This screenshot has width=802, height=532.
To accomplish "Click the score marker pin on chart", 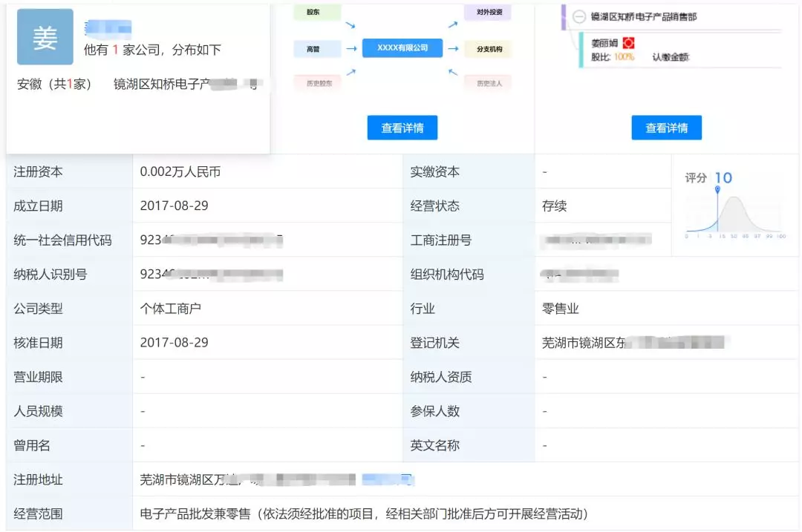I will pos(717,191).
